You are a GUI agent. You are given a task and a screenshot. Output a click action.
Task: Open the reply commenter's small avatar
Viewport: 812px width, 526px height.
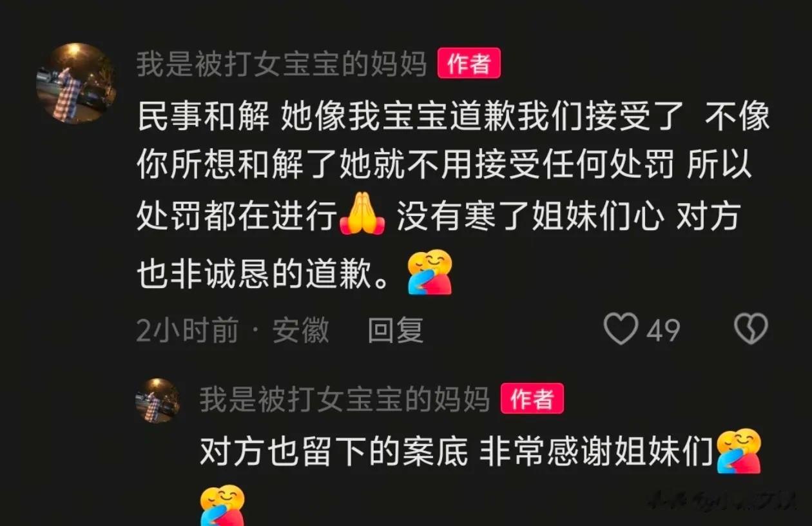click(157, 400)
